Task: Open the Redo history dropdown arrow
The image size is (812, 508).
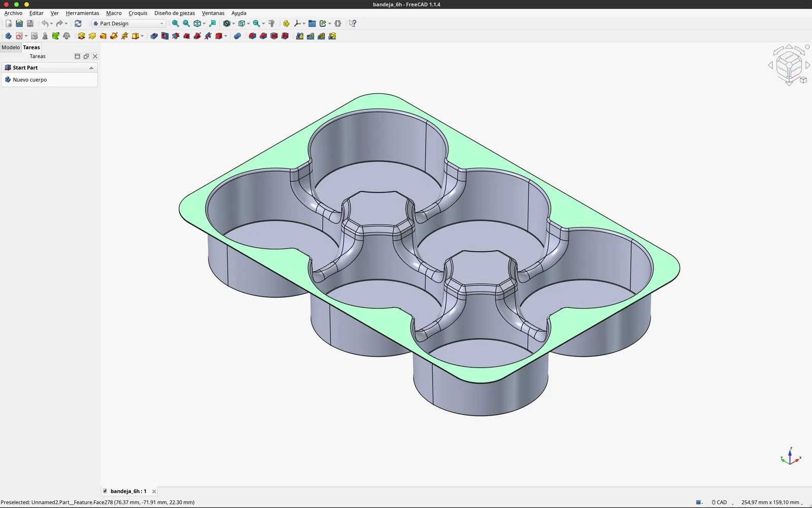Action: pyautogui.click(x=66, y=23)
